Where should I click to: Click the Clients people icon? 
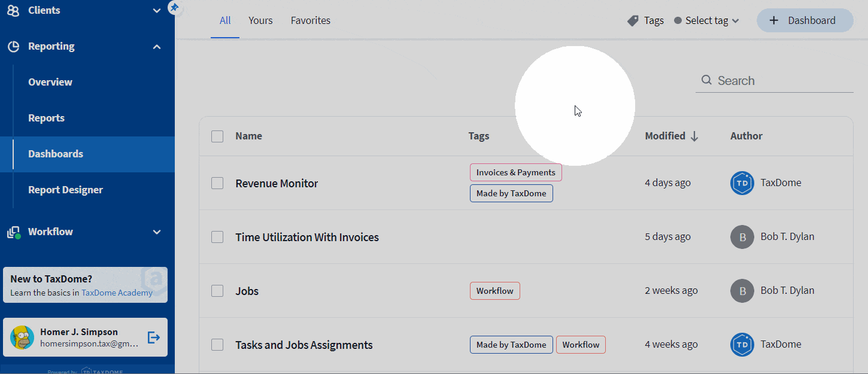point(13,10)
